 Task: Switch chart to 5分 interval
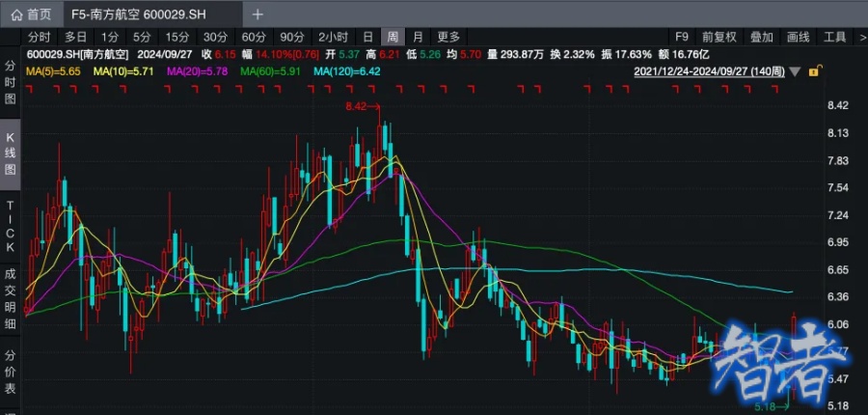[142, 37]
